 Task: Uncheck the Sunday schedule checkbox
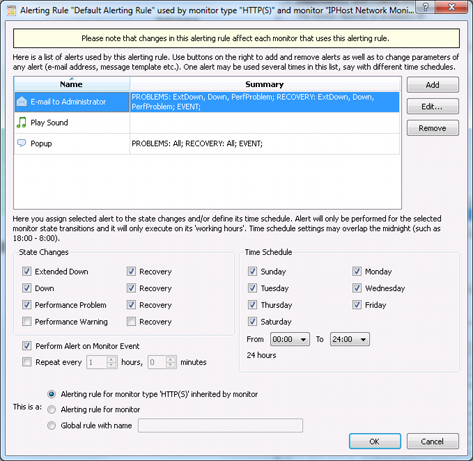tap(252, 271)
